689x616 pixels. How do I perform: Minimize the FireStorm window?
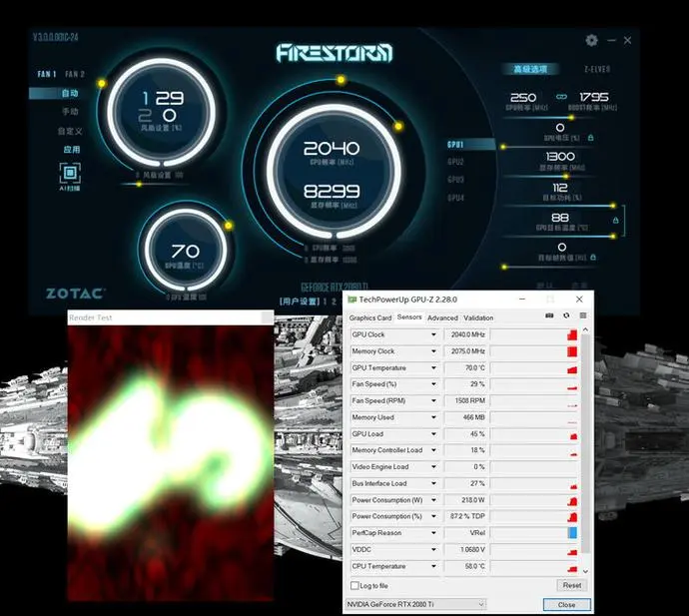[611, 40]
